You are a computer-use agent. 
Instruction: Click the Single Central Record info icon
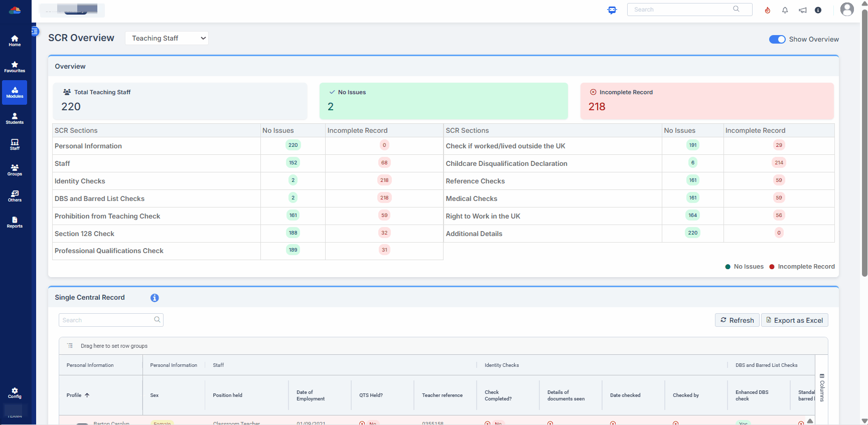155,298
